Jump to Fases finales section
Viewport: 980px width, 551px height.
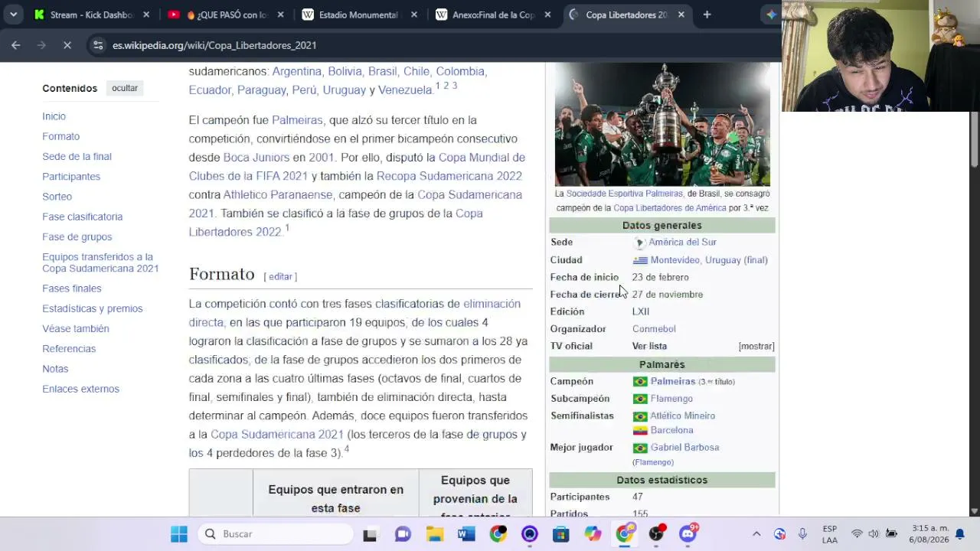[x=71, y=289]
